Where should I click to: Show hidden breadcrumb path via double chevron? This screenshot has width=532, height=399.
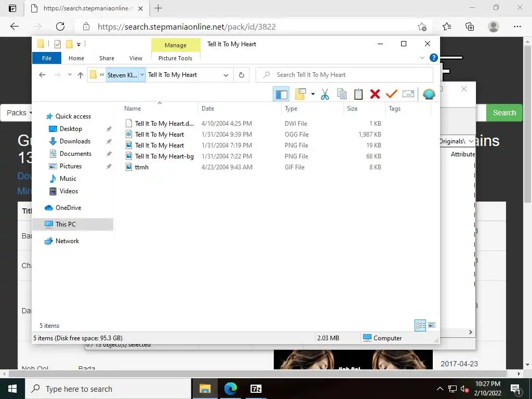point(102,75)
